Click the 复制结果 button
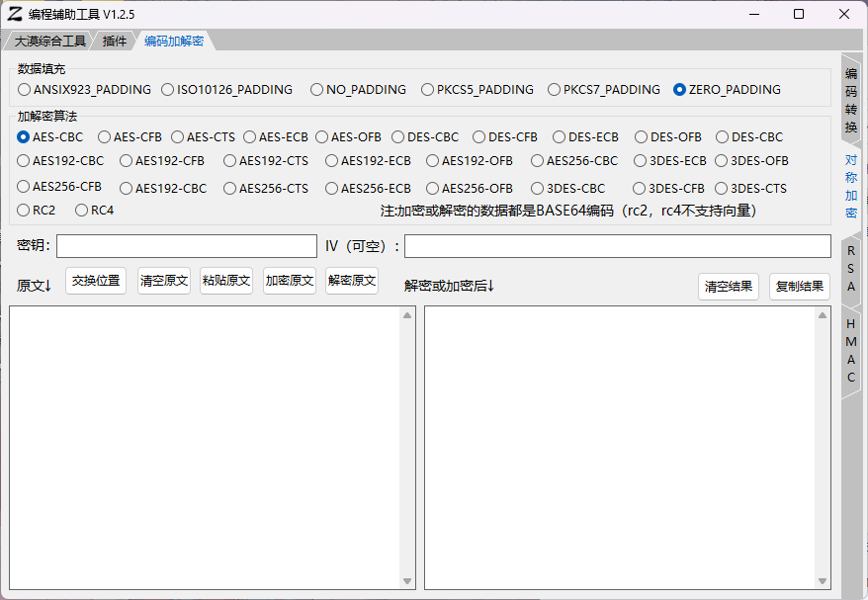Viewport: 868px width, 600px height. point(799,287)
